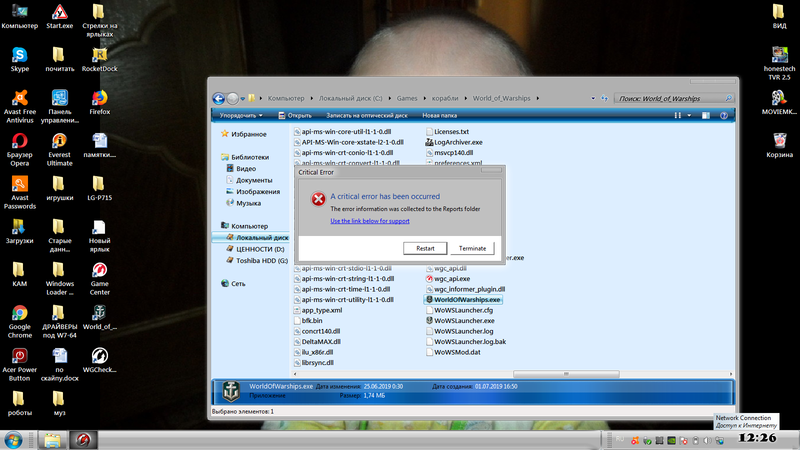Open the Skype desktop shortcut
The image size is (800, 450).
pos(19,59)
